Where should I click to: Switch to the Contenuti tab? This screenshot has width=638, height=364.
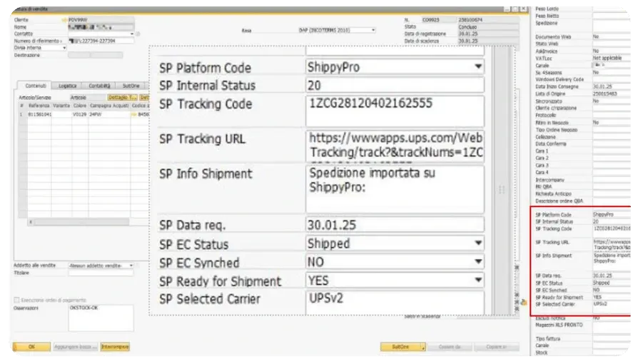[36, 86]
